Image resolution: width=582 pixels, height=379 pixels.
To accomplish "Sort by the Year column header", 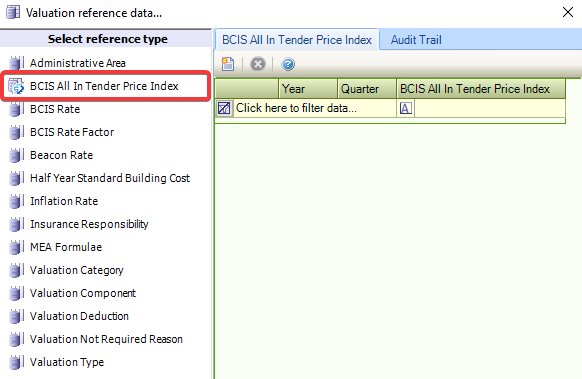I will point(308,89).
